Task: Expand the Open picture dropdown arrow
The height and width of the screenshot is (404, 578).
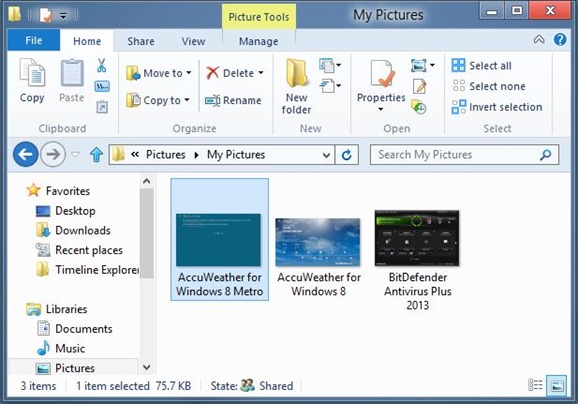Action: point(432,66)
